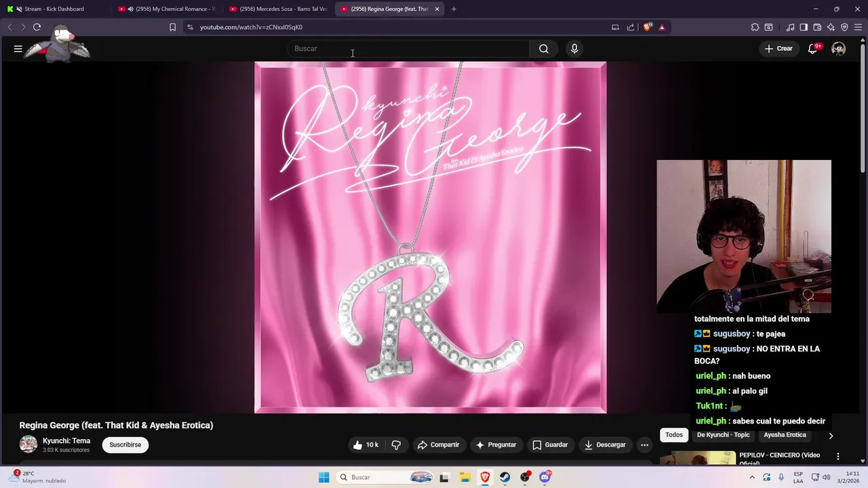This screenshot has height=488, width=868.
Task: Open the YouTube account avatar menu
Action: coord(839,49)
